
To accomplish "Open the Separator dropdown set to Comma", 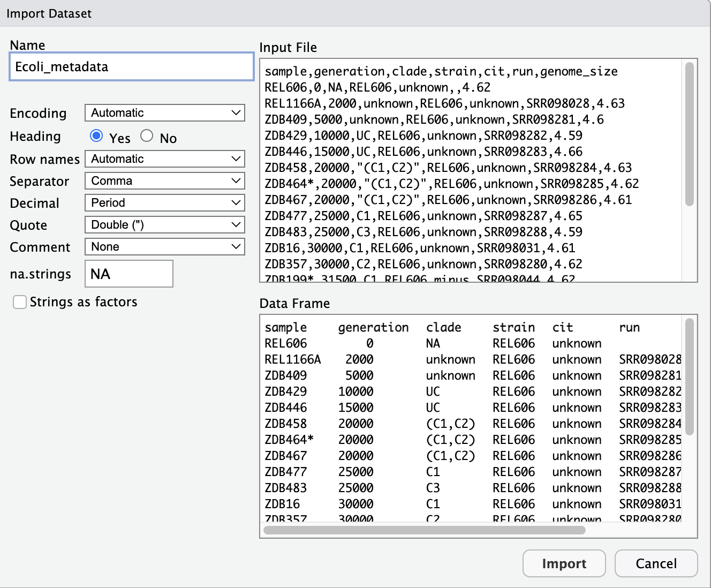I will (x=164, y=181).
